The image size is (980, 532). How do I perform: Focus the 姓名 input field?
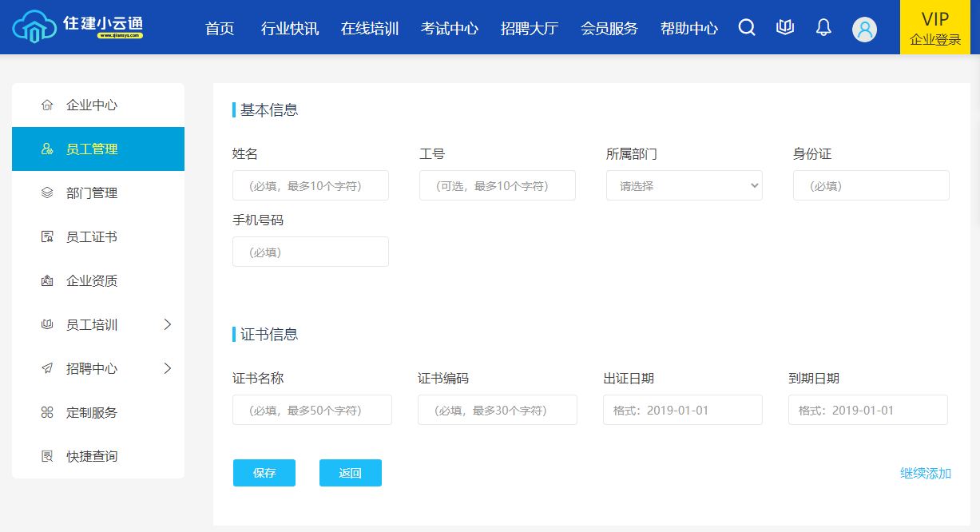tap(310, 185)
